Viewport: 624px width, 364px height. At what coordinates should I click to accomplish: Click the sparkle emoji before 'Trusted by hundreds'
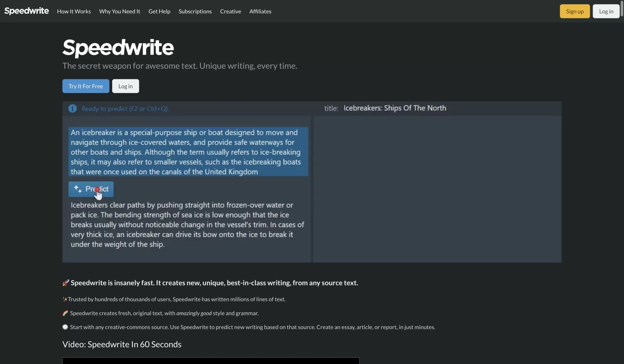[x=65, y=299]
